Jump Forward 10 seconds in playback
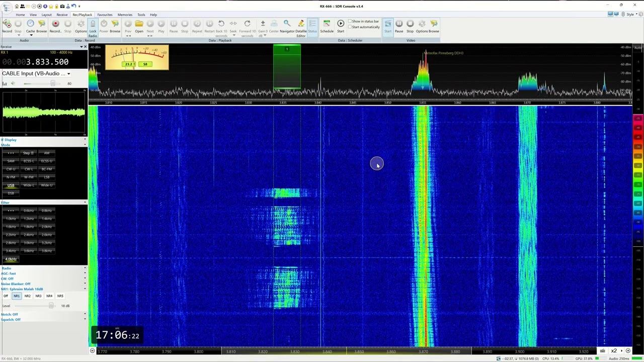The image size is (644, 362). click(x=247, y=24)
